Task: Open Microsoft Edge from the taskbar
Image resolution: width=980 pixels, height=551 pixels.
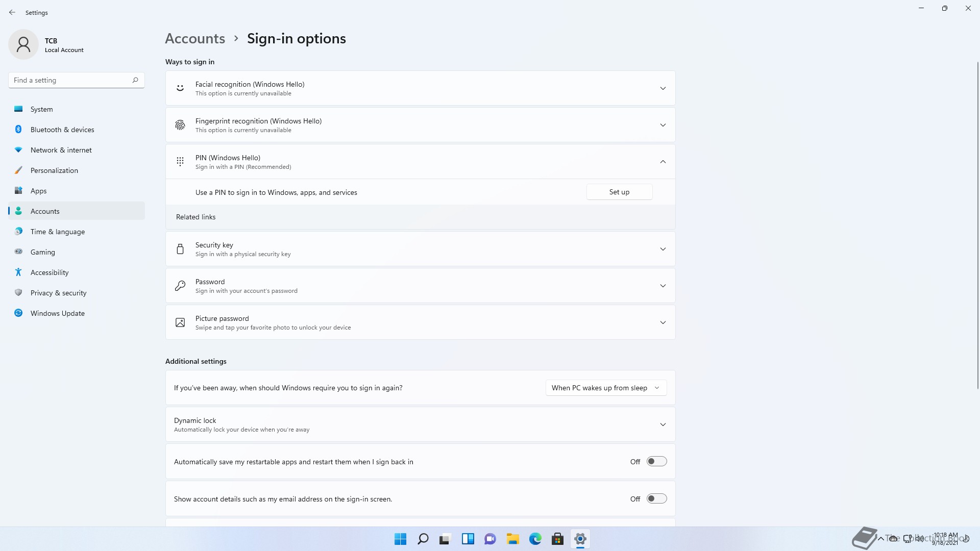Action: coord(535,539)
